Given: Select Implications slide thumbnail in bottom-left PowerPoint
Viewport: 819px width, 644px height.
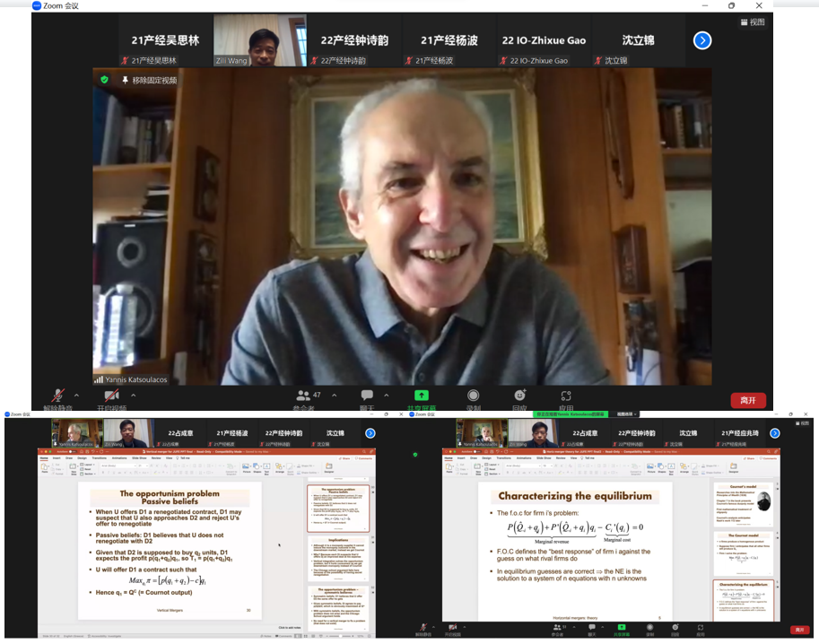Looking at the screenshot, I should coord(338,557).
